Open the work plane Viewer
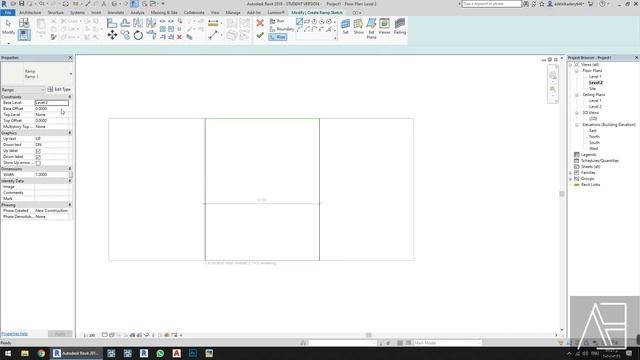The height and width of the screenshot is (360, 640). [384, 26]
